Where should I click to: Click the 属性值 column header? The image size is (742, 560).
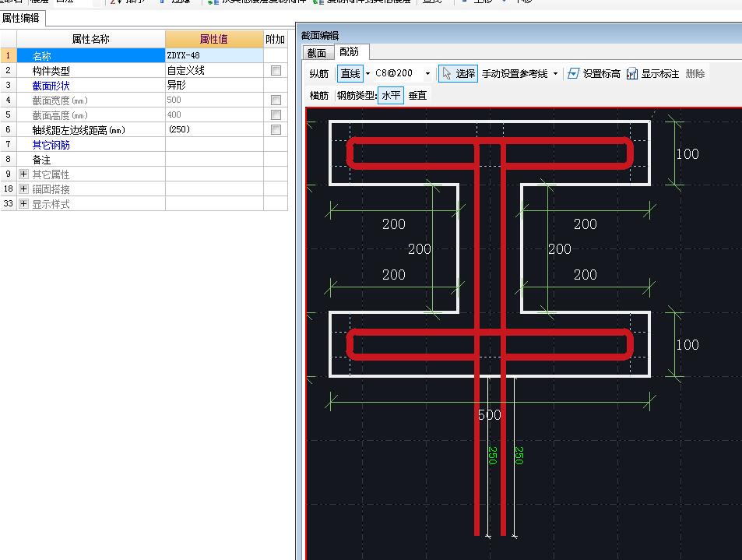coord(214,39)
